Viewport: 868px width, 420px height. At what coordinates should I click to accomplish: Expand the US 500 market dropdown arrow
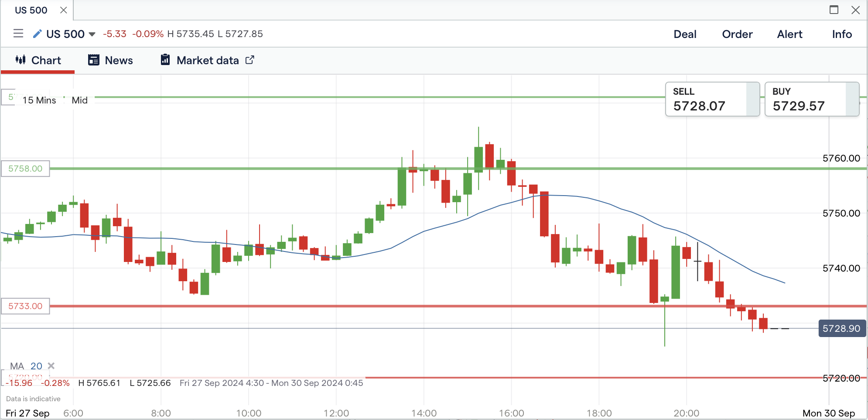click(x=92, y=34)
